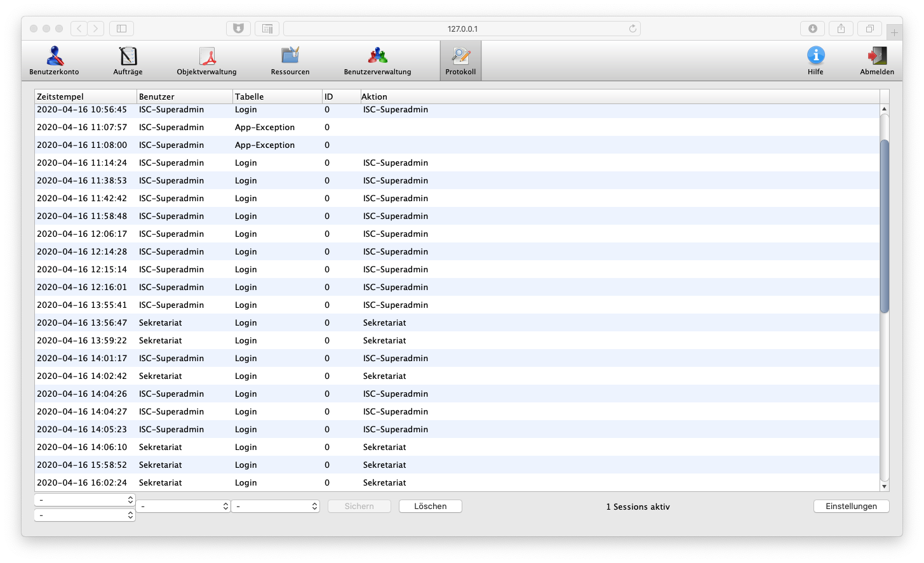Select the log entry 2020-04-16 11:58:48
Viewport: 924px width, 563px height.
click(x=457, y=216)
